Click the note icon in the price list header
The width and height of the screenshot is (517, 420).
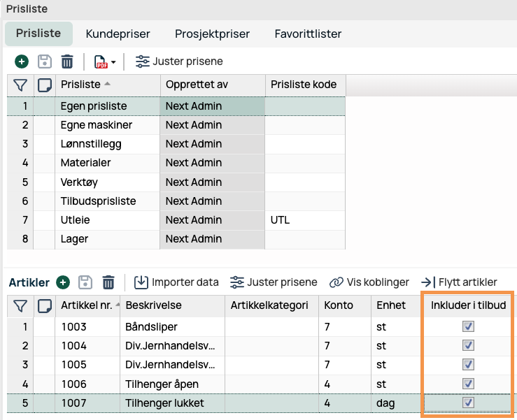[45, 85]
